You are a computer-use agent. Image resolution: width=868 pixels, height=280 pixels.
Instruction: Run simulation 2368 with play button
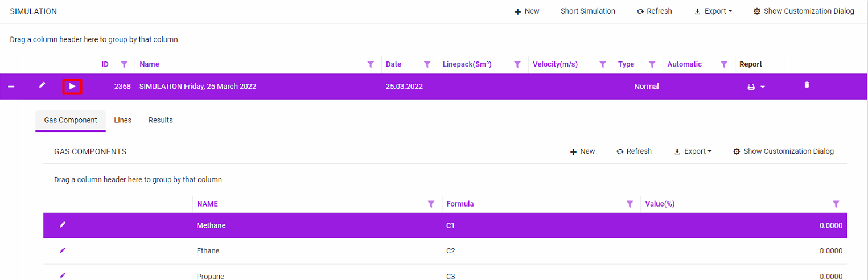[72, 87]
